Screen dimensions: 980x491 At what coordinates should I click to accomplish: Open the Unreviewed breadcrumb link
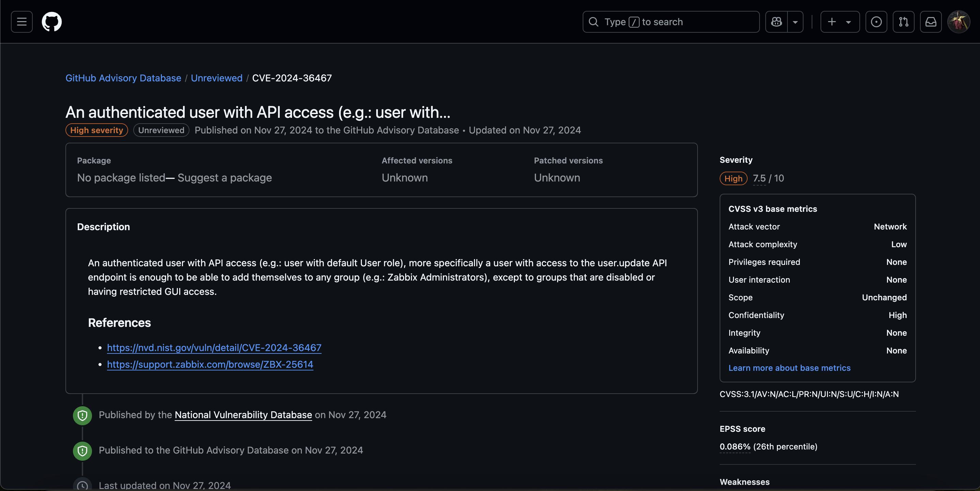216,78
